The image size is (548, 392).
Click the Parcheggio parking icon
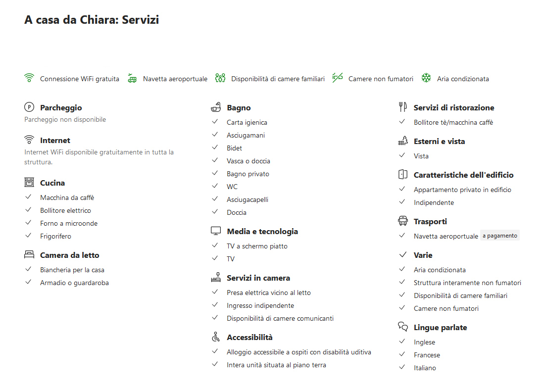(29, 107)
